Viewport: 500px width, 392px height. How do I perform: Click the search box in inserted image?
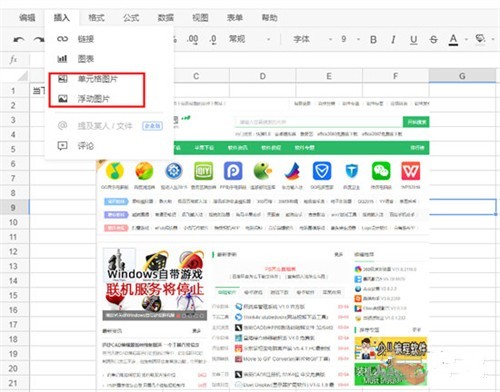click(319, 122)
